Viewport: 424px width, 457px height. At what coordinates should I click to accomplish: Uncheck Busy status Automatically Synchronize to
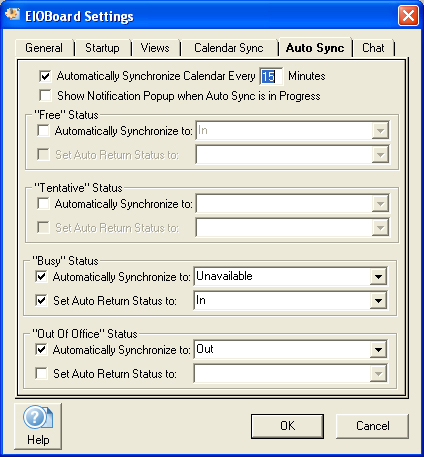(41, 277)
